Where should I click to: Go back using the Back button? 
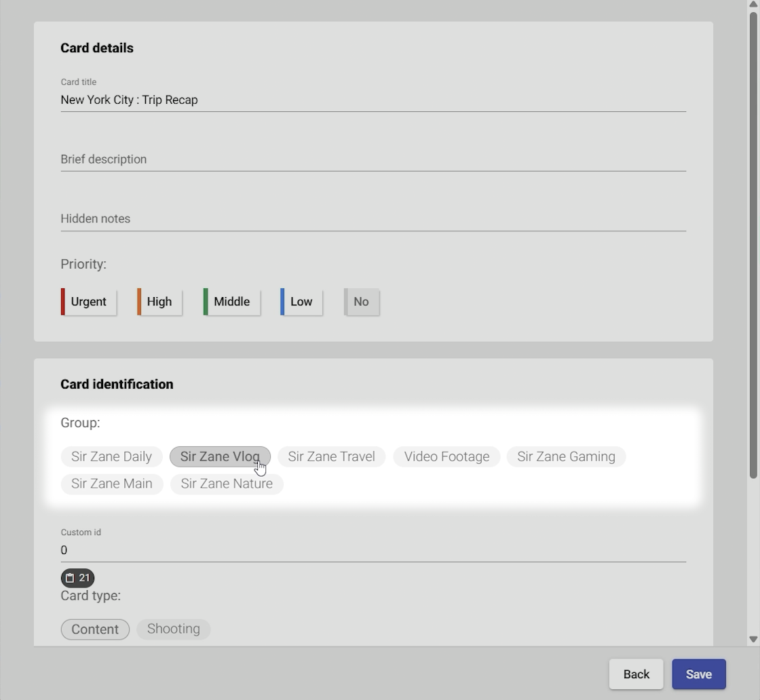point(636,674)
